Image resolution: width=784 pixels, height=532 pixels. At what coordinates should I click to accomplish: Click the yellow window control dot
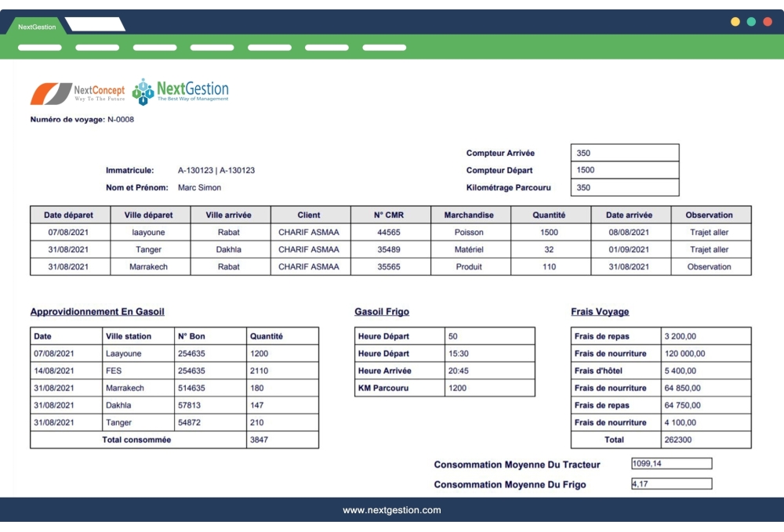(x=735, y=23)
